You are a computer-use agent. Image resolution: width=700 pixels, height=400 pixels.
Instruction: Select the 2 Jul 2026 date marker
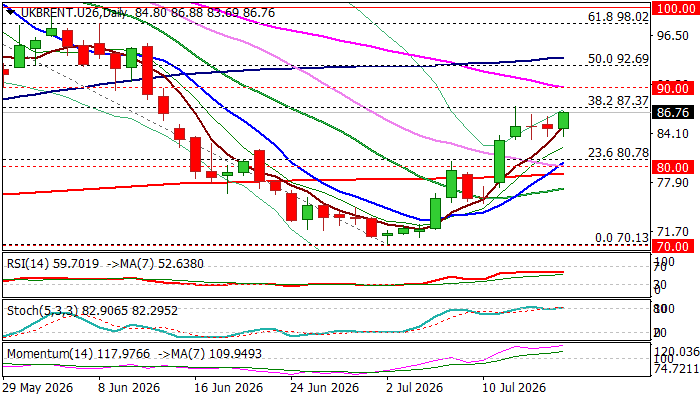(x=416, y=388)
